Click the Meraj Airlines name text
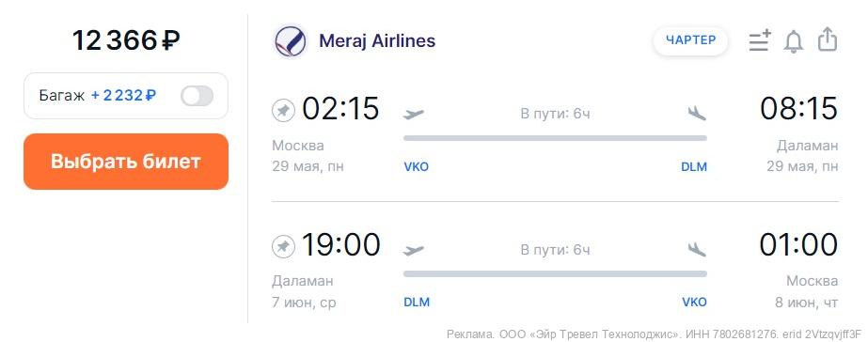The width and height of the screenshot is (868, 342). 377,41
